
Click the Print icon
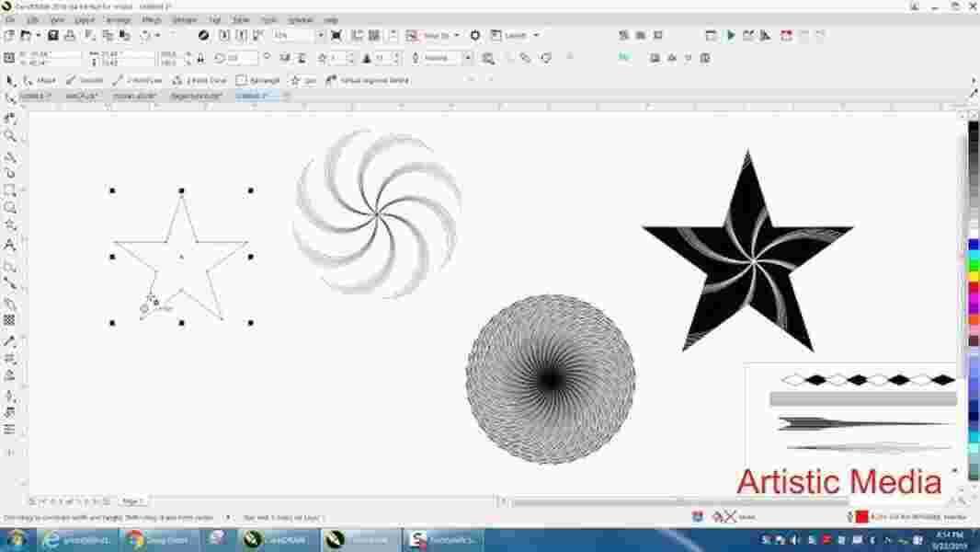click(70, 36)
